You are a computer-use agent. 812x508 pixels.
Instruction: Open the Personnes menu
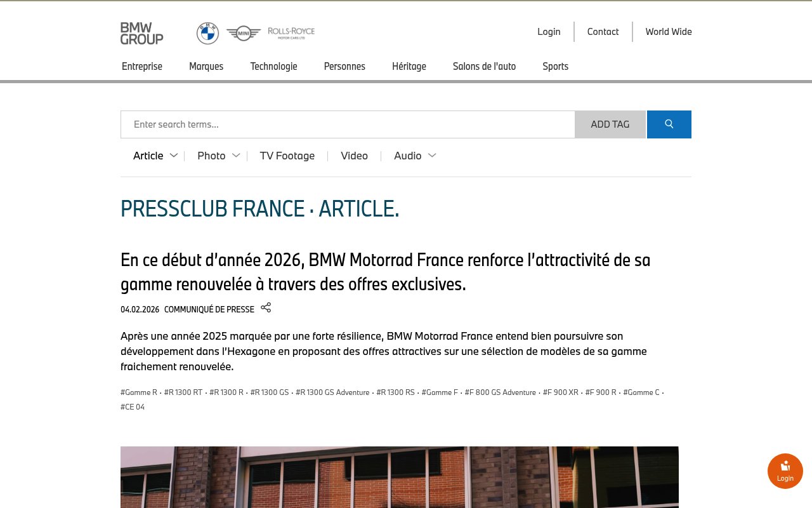[344, 66]
